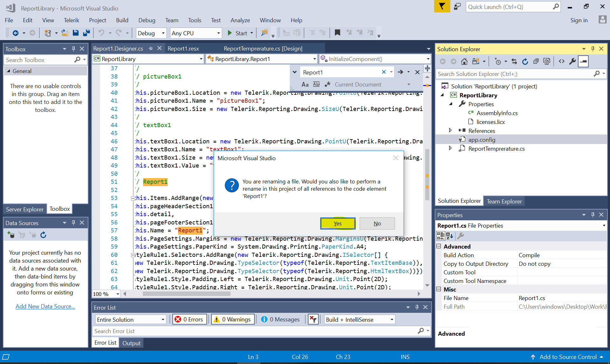
Task: Toggle the 0 Errors filter button
Action: point(190,319)
